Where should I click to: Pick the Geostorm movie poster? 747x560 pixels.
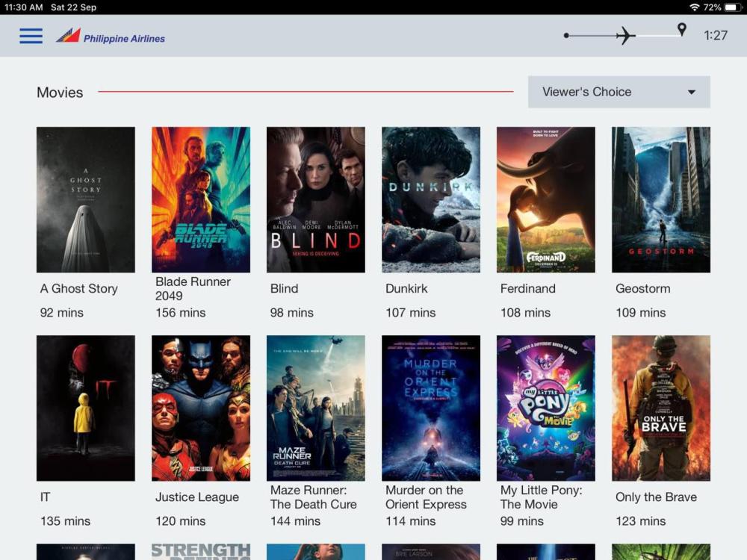pos(661,199)
